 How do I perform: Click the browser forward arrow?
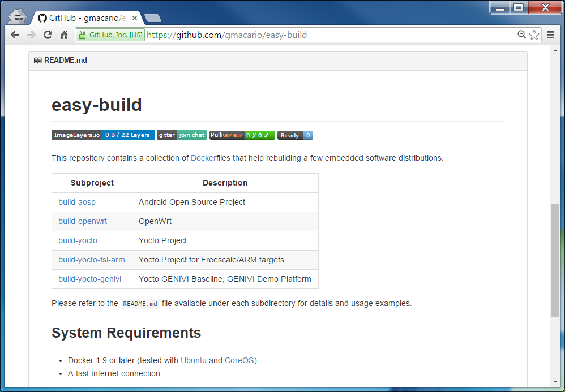31,35
